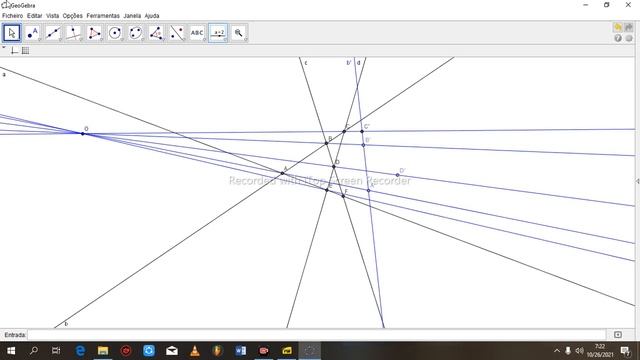Open the settings gear icon near Help
The width and height of the screenshot is (640, 360).
point(629,38)
